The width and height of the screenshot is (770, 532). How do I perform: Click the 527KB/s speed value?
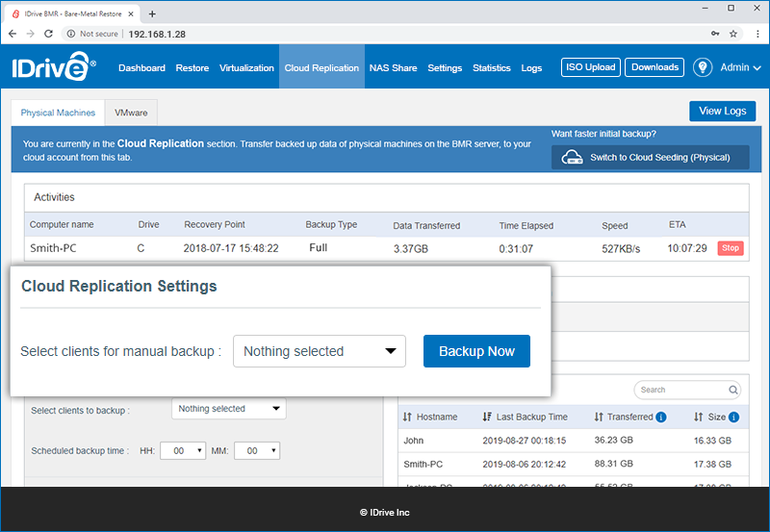point(621,249)
